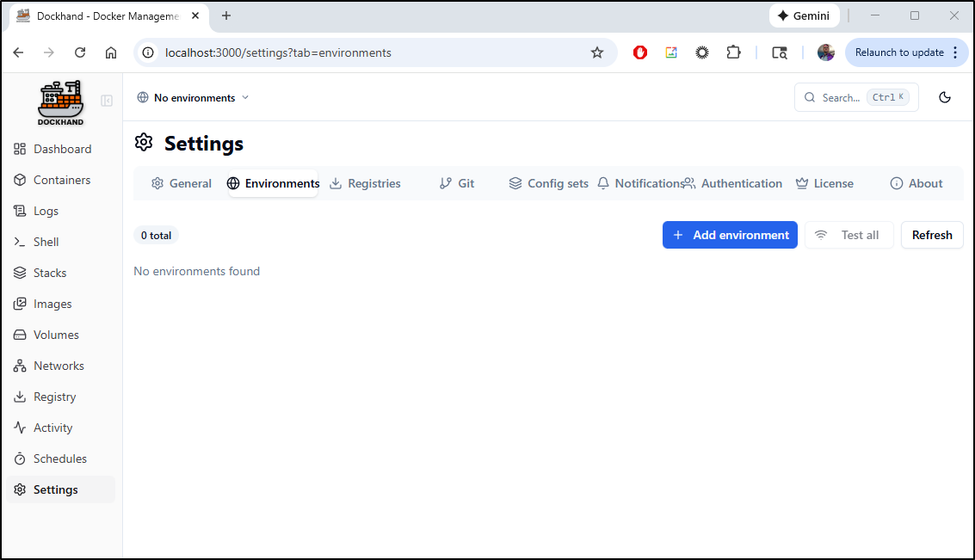Click the Search box in header
The image size is (975, 560).
click(x=855, y=97)
